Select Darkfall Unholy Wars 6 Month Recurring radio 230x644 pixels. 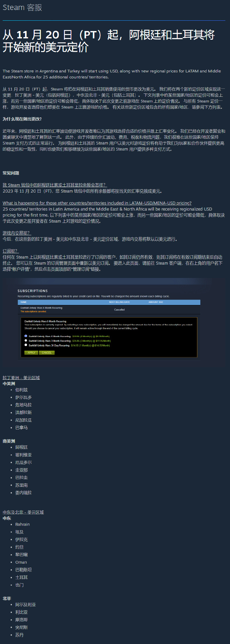26,336
